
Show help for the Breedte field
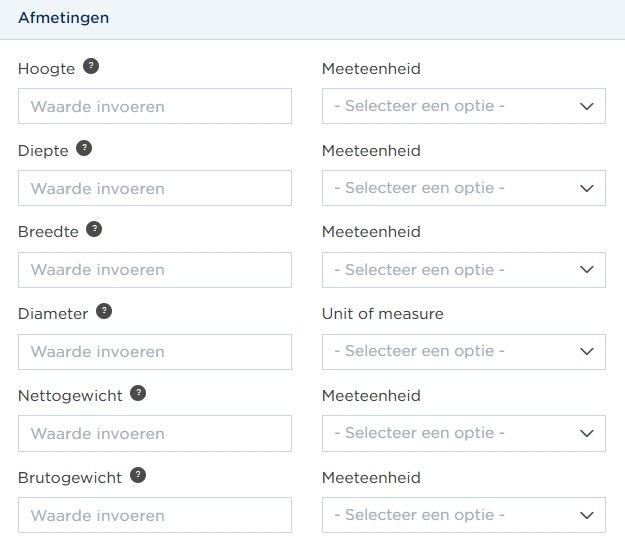pyautogui.click(x=94, y=229)
